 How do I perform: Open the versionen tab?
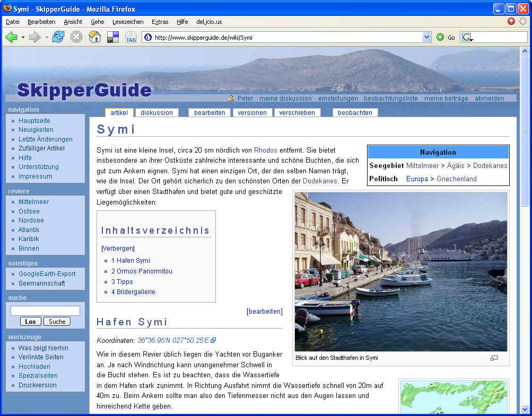[252, 112]
